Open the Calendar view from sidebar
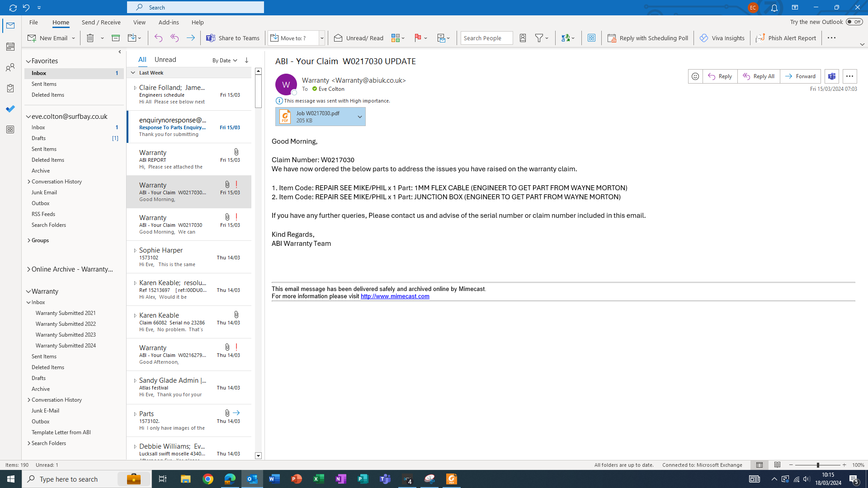 pos(10,47)
